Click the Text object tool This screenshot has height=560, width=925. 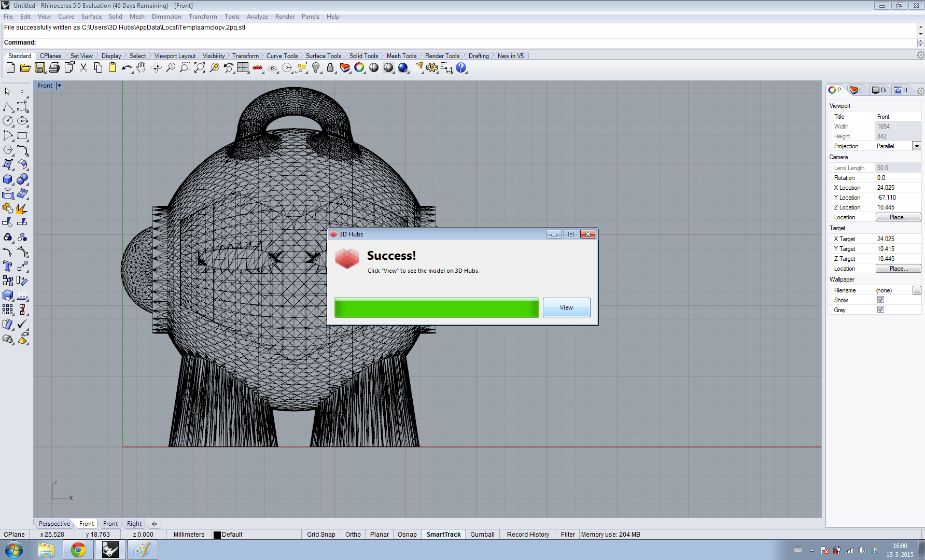click(8, 267)
